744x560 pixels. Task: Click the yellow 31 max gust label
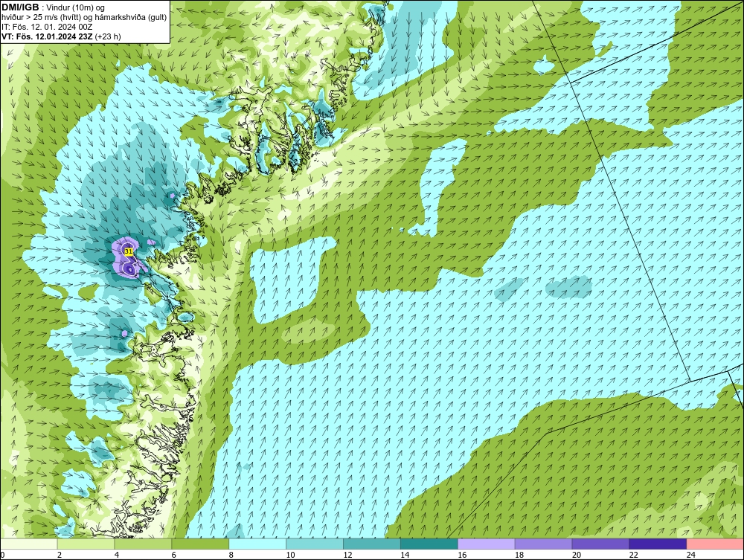click(128, 251)
